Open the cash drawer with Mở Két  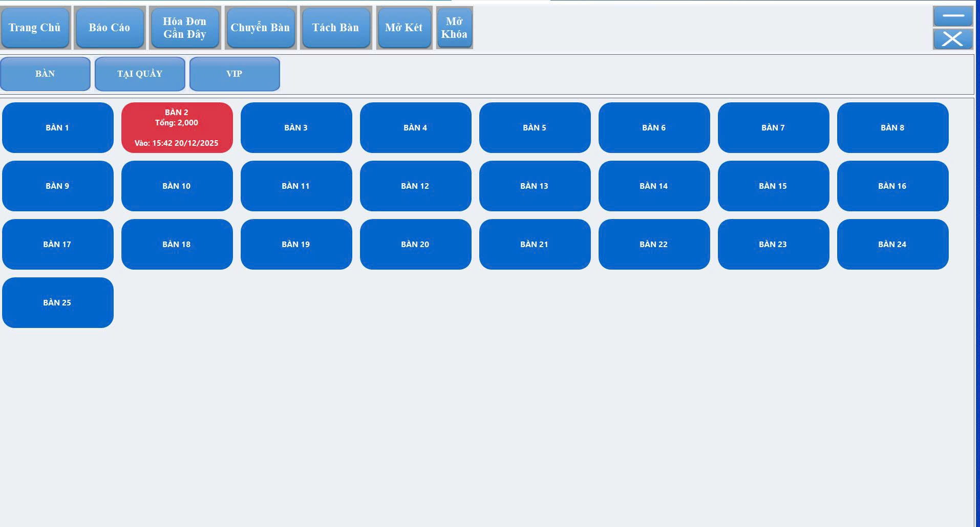[x=404, y=28]
